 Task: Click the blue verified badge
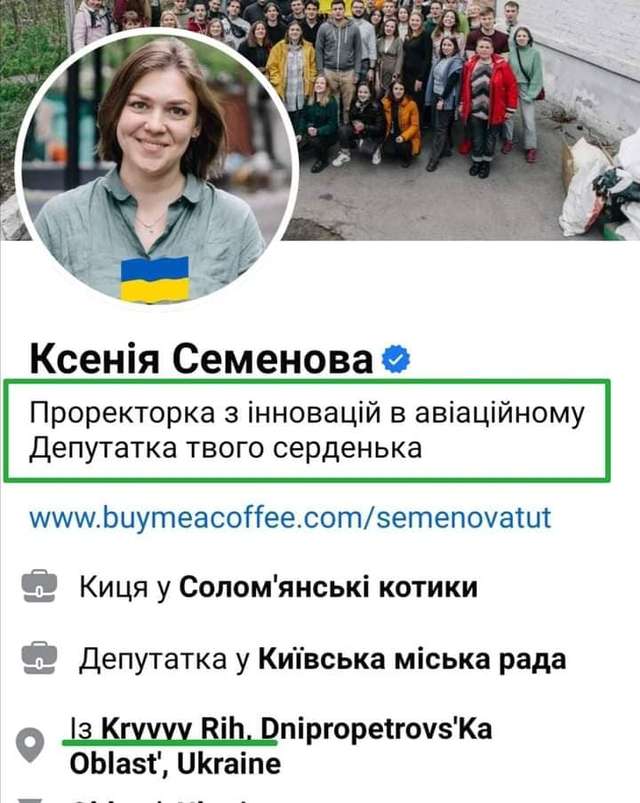tap(396, 360)
